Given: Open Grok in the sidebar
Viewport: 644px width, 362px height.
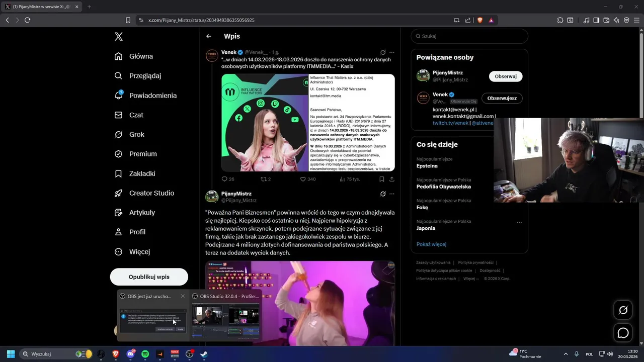Looking at the screenshot, I should pyautogui.click(x=129, y=134).
